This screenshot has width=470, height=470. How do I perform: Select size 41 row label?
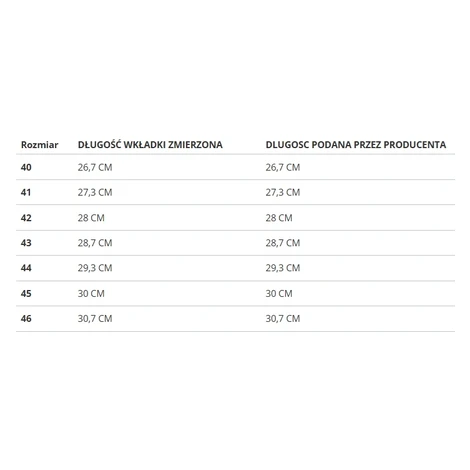[x=26, y=192]
